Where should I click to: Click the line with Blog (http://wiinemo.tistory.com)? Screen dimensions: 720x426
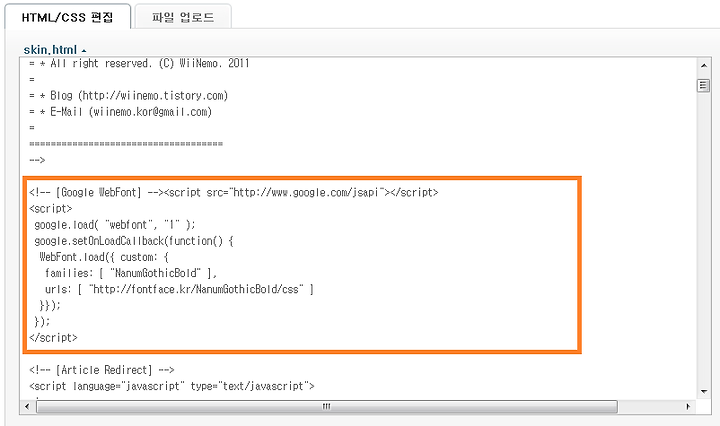coord(129,95)
